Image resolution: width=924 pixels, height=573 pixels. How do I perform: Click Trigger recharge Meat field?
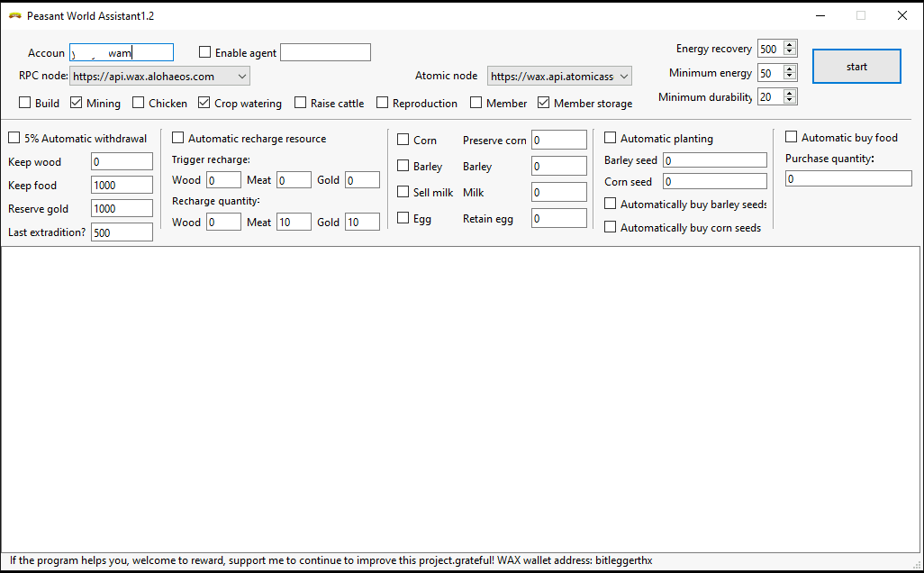coord(294,180)
